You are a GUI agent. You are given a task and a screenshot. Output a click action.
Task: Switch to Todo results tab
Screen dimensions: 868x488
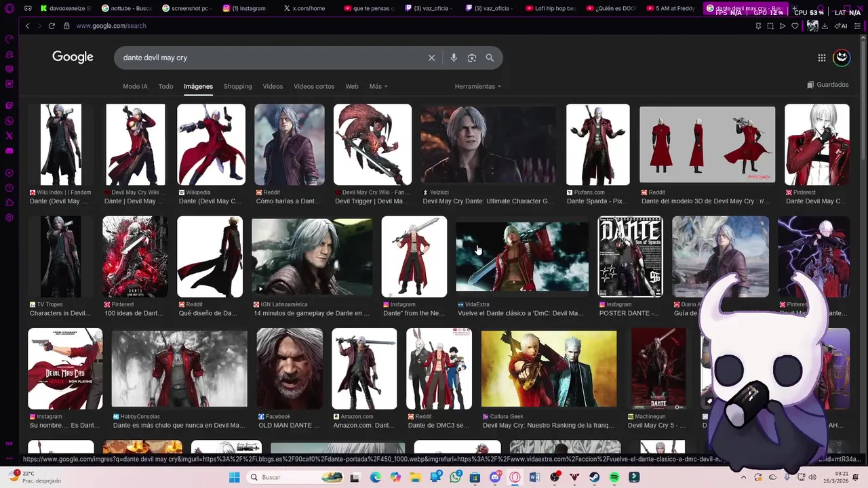pyautogui.click(x=165, y=87)
